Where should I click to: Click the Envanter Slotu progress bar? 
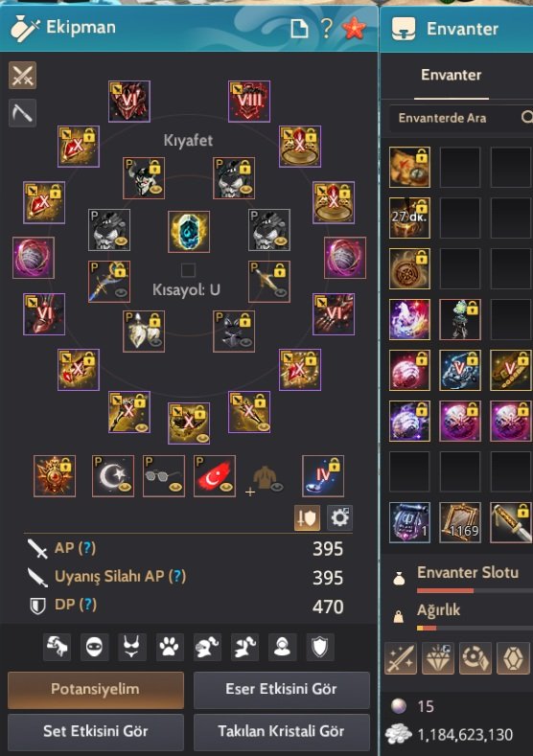click(x=475, y=590)
